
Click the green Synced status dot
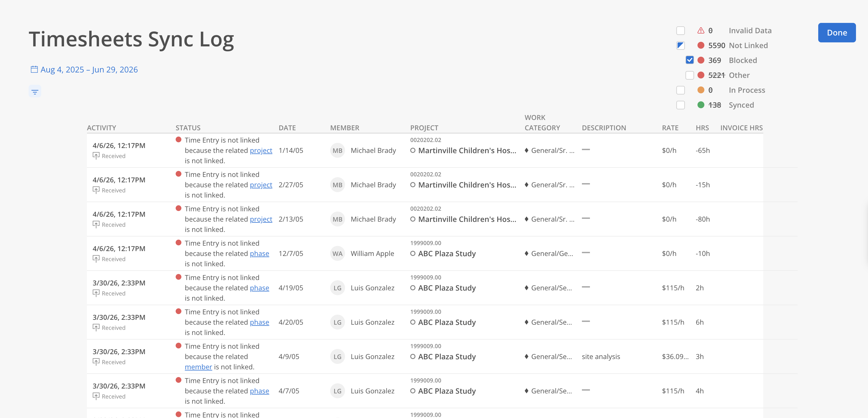tap(701, 105)
